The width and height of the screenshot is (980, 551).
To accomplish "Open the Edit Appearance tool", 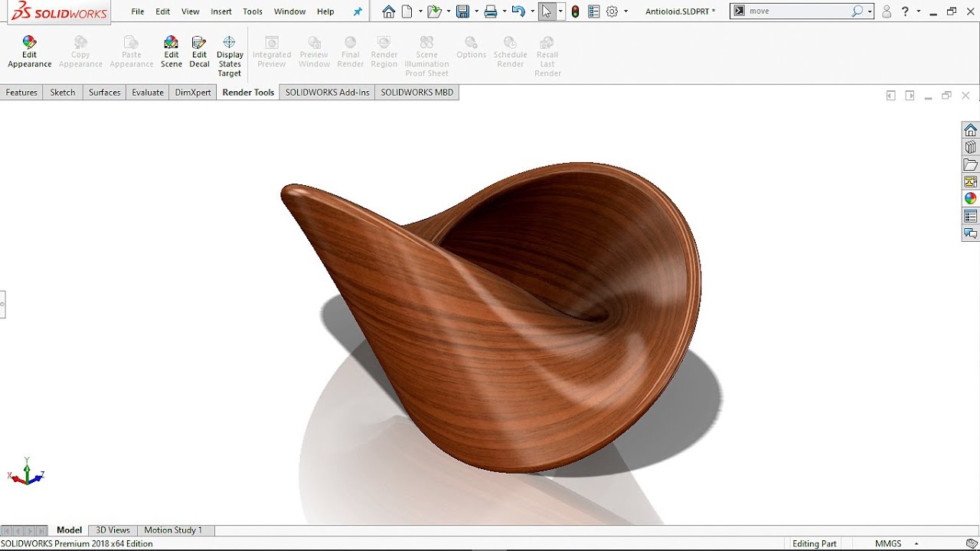I will tap(29, 52).
